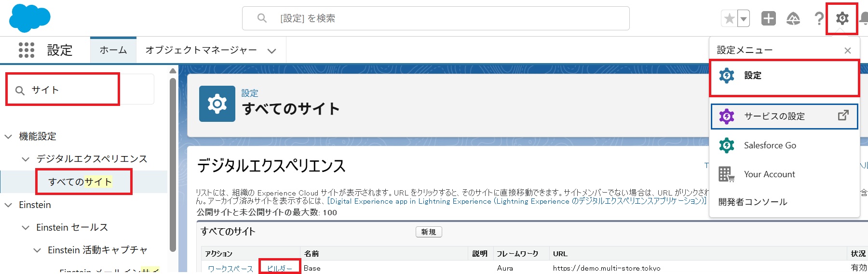Click the help question mark icon

[x=818, y=19]
